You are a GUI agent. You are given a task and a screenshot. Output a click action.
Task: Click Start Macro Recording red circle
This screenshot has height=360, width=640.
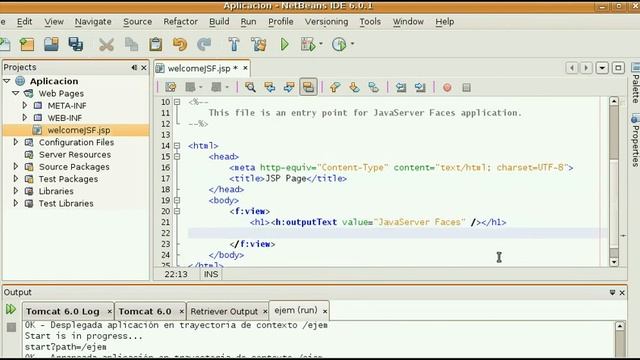pos(447,87)
